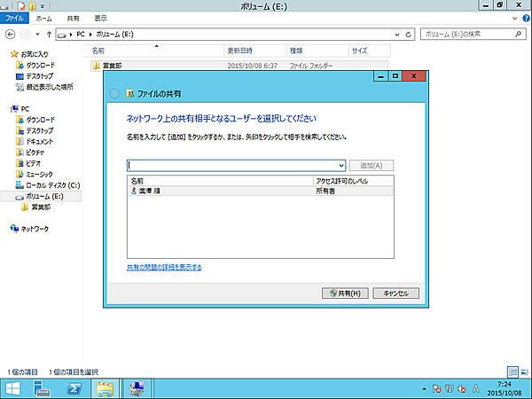Open ネットワーク in navigation pane

pyautogui.click(x=30, y=229)
